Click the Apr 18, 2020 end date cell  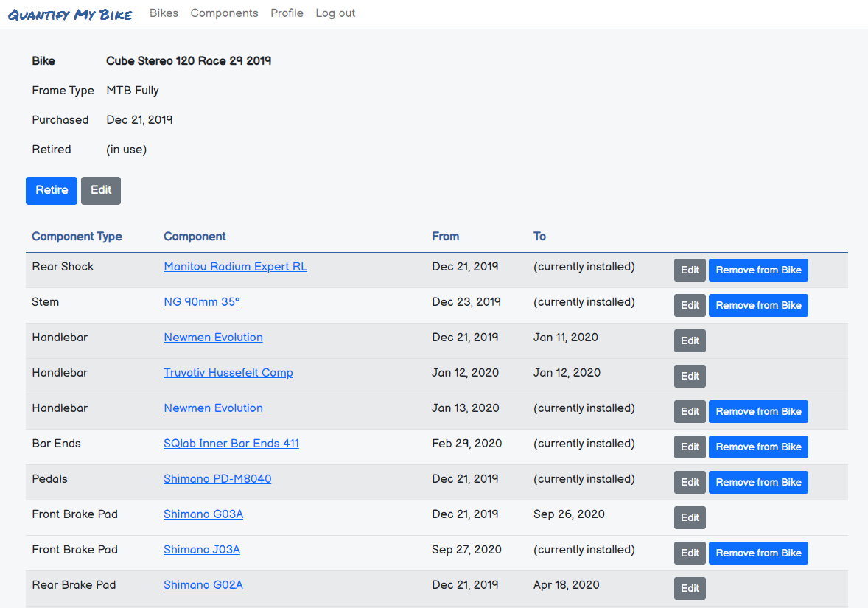(x=567, y=585)
